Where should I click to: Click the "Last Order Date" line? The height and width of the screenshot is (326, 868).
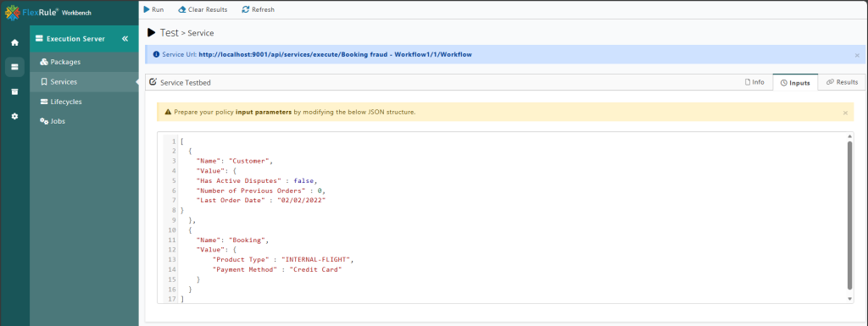coord(261,201)
